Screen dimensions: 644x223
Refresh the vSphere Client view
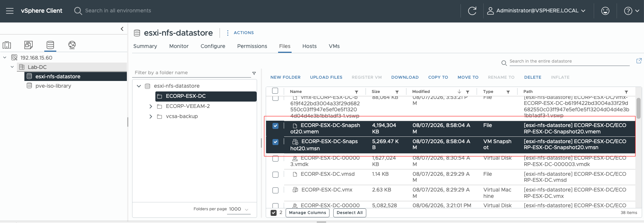472,11
